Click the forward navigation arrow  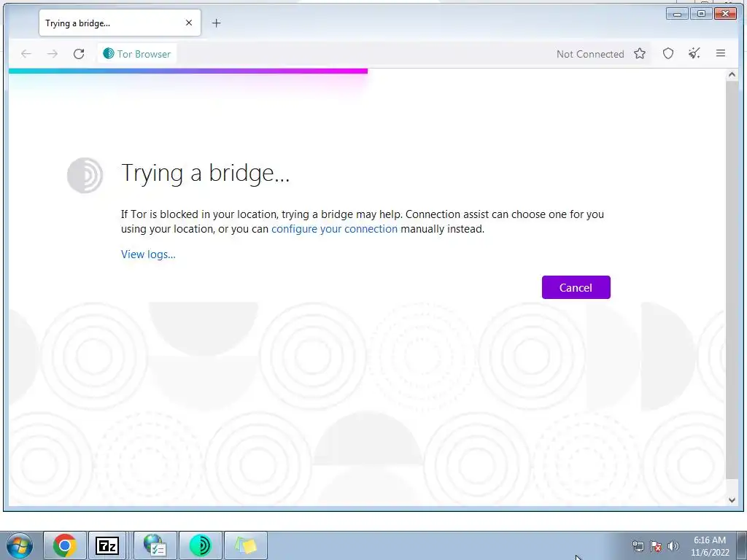click(x=53, y=54)
